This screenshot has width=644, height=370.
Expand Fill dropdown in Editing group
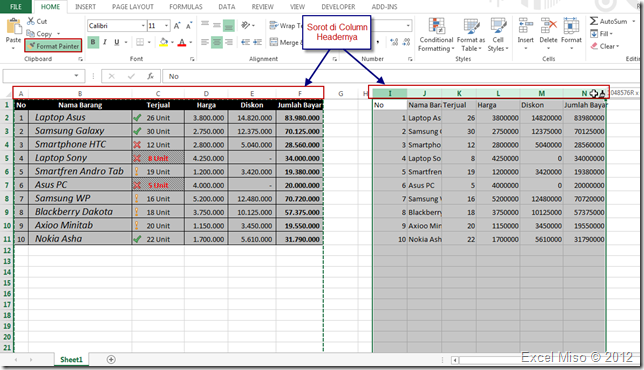coord(611,34)
